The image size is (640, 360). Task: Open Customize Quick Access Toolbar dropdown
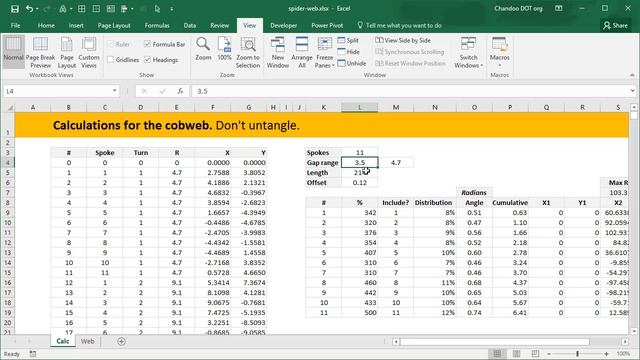172,9
